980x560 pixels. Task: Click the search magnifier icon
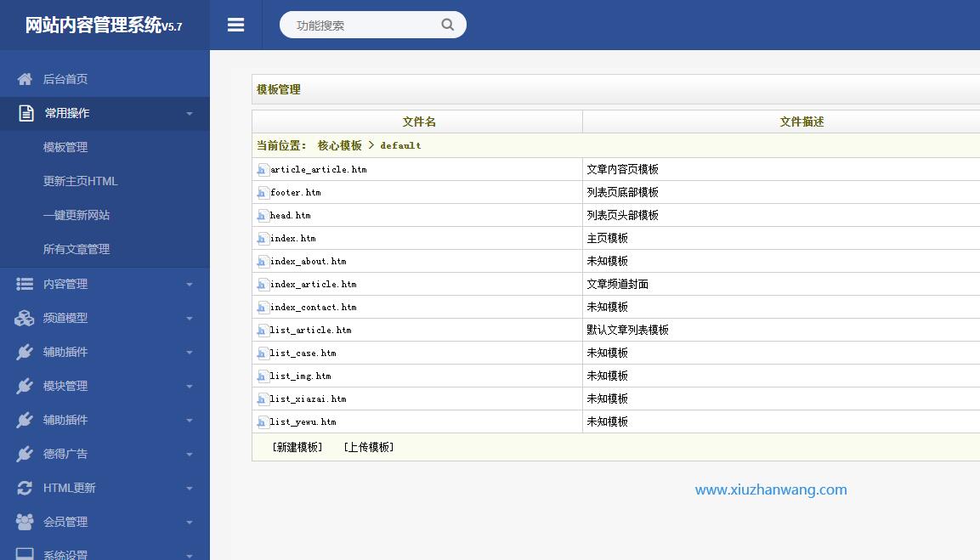[447, 25]
